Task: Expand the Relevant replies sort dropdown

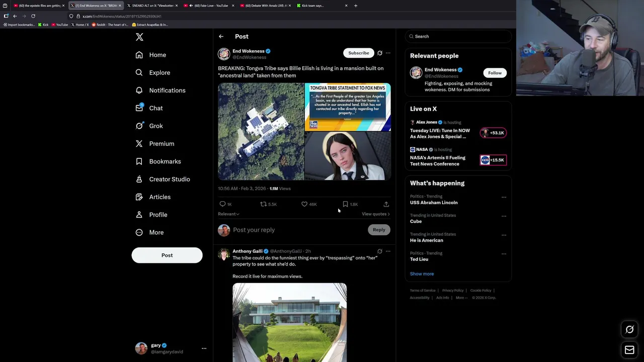Action: click(x=228, y=214)
